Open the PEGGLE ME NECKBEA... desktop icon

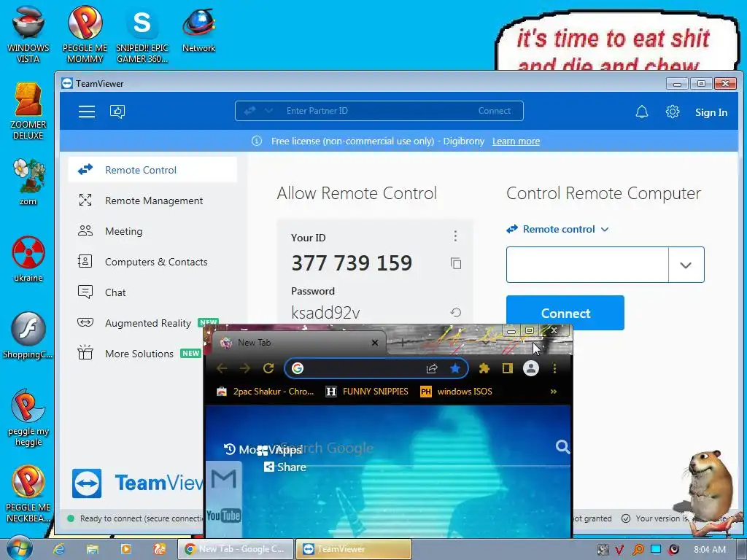[28, 494]
